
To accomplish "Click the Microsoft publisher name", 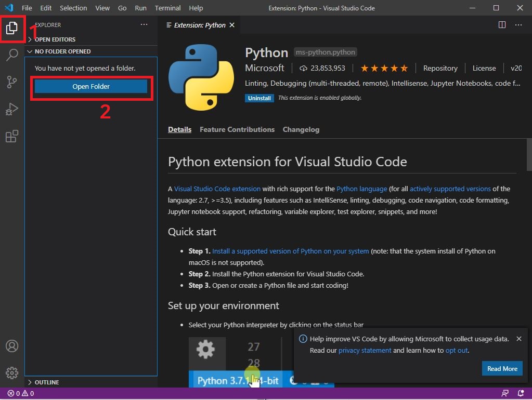I will [x=265, y=68].
